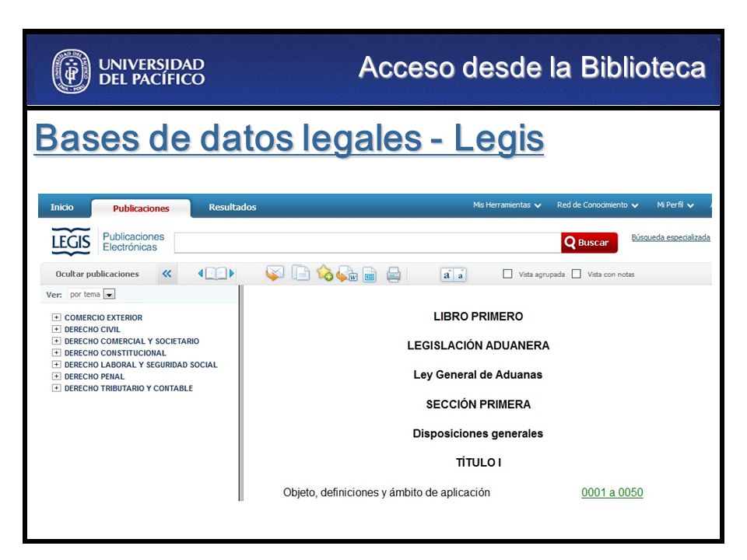This screenshot has width=747, height=560.
Task: Click the LEGIS logo
Action: [x=71, y=242]
